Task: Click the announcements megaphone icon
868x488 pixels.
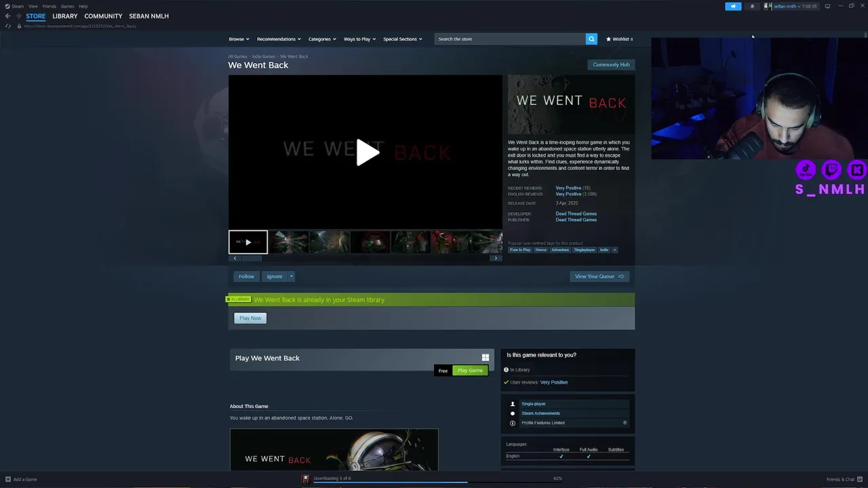Action: tap(733, 6)
